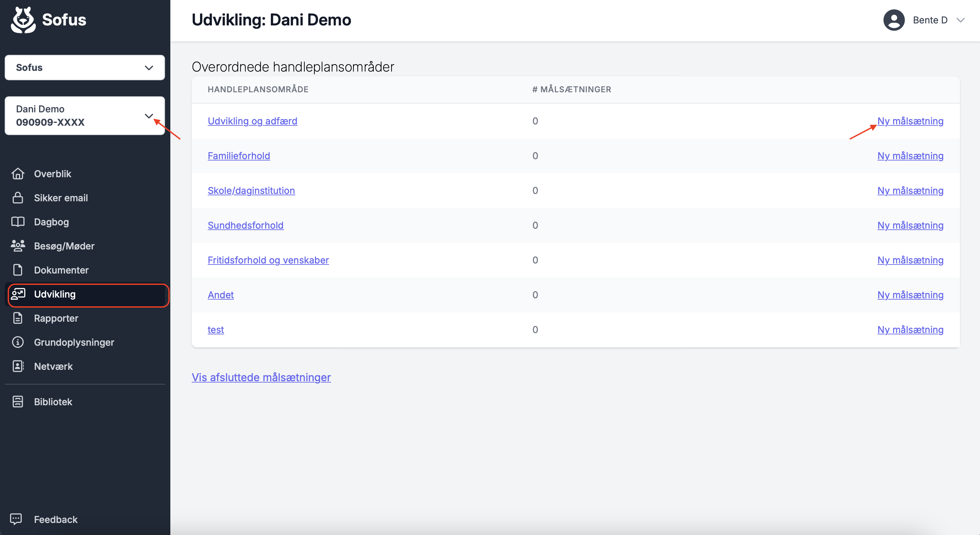Open the Skole/daginstitution area link
This screenshot has height=535, width=980.
(251, 190)
